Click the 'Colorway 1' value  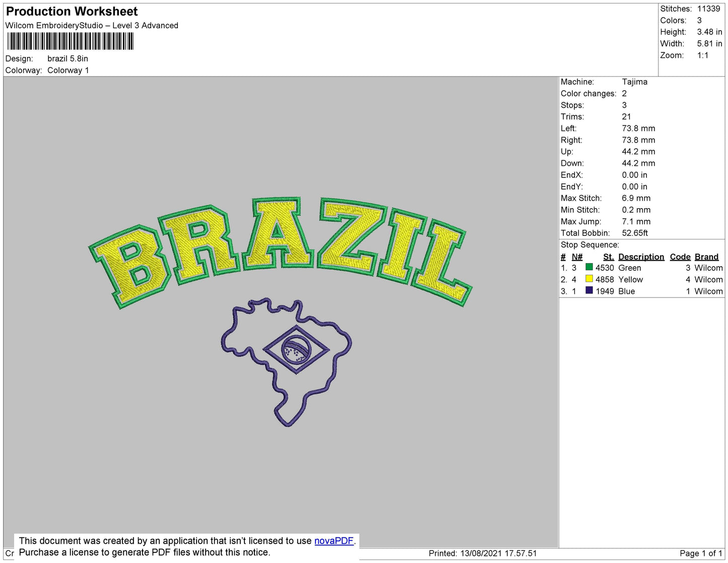click(x=68, y=70)
